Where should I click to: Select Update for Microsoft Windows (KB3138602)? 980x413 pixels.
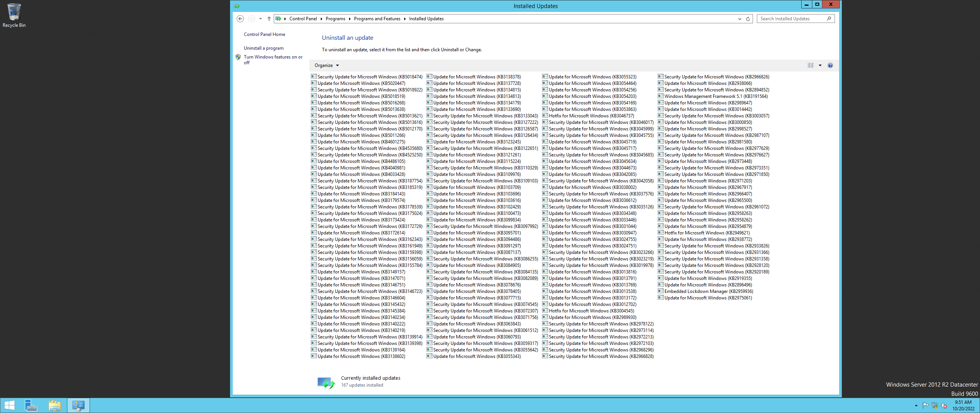pyautogui.click(x=358, y=356)
